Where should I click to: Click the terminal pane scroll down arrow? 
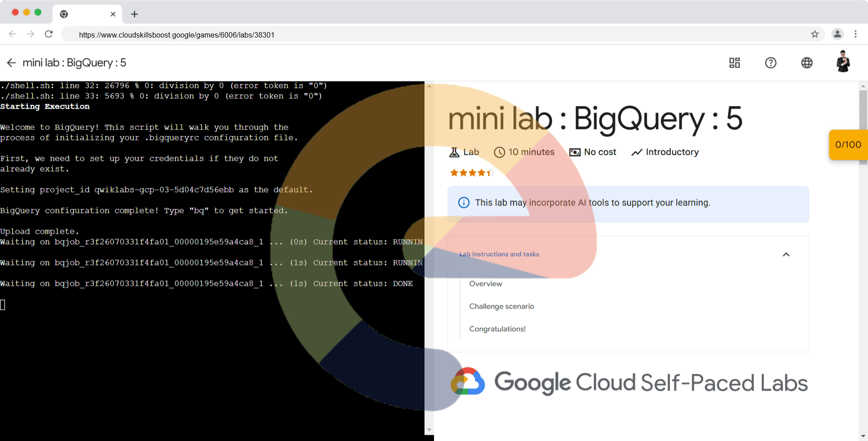tap(429, 430)
